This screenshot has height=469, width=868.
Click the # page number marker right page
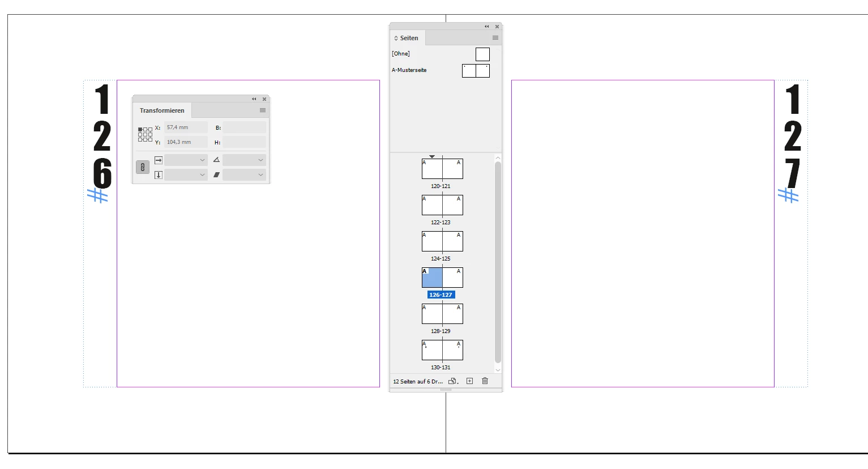coord(788,195)
